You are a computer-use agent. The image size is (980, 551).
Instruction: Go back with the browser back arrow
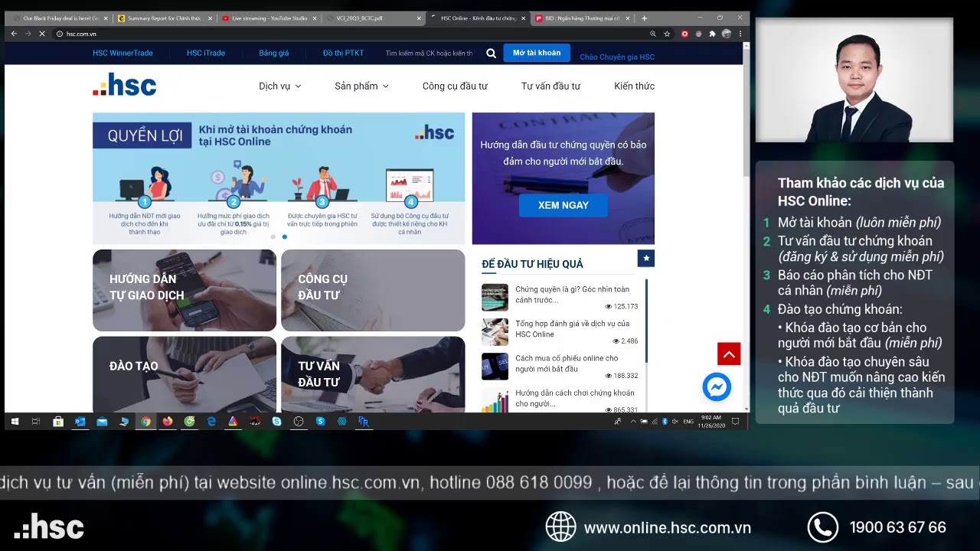14,34
